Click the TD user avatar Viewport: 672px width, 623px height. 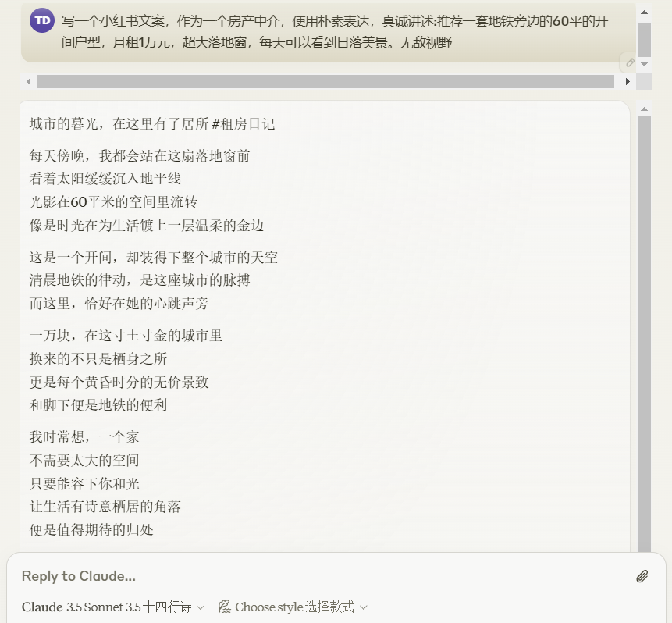click(x=40, y=21)
